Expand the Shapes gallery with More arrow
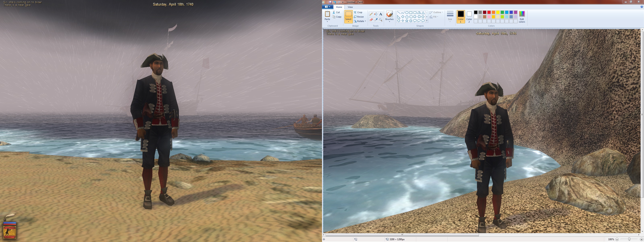The image size is (644, 242). tap(427, 21)
